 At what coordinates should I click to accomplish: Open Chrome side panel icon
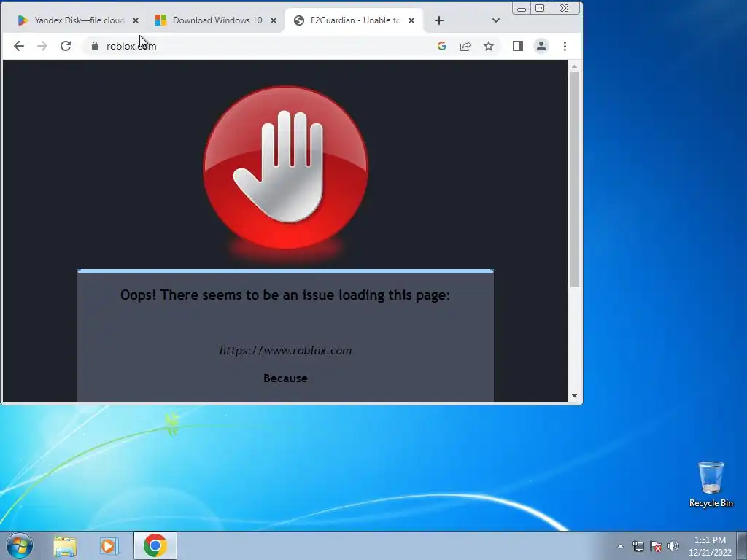(x=518, y=46)
